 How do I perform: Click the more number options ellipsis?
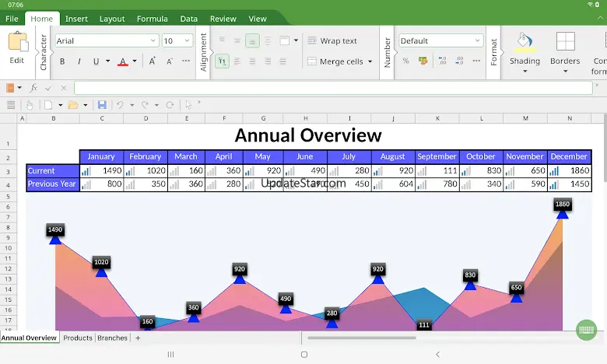(x=476, y=61)
